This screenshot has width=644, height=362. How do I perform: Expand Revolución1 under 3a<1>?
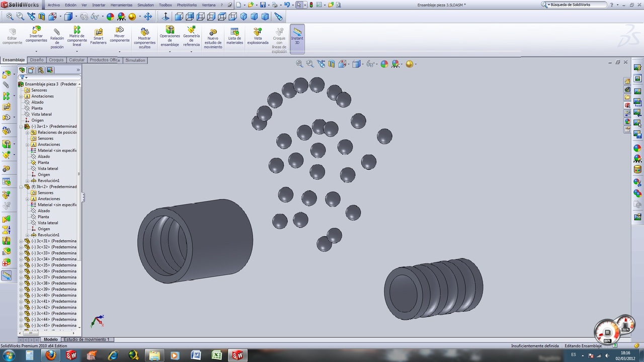click(28, 180)
